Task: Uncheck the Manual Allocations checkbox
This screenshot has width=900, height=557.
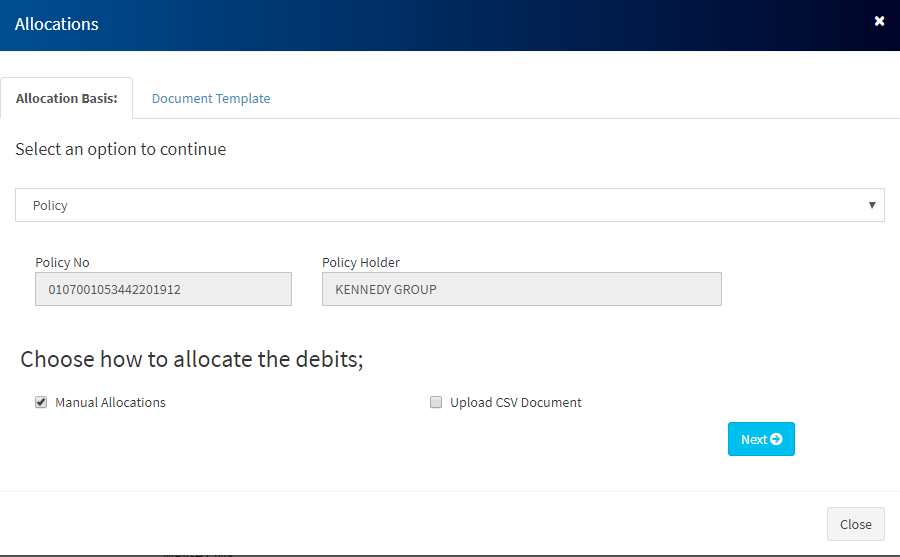Action: click(x=41, y=402)
